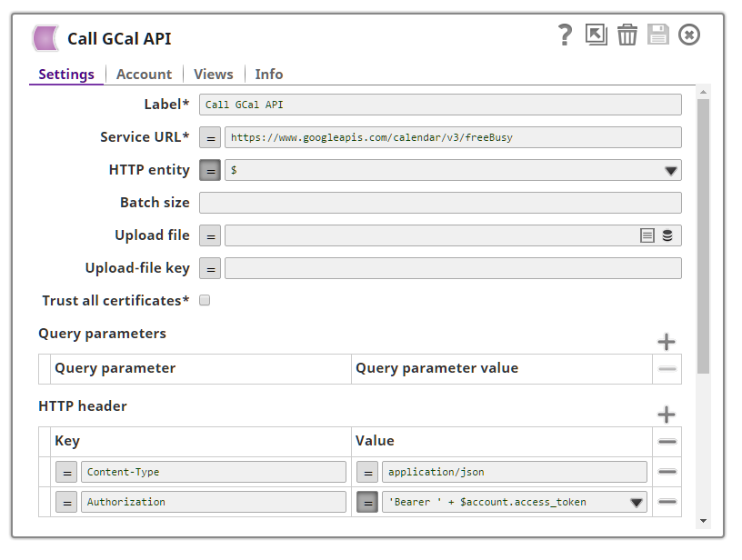Image resolution: width=742 pixels, height=560 pixels.
Task: Toggle expression mode for HTTP entity
Action: pos(210,170)
